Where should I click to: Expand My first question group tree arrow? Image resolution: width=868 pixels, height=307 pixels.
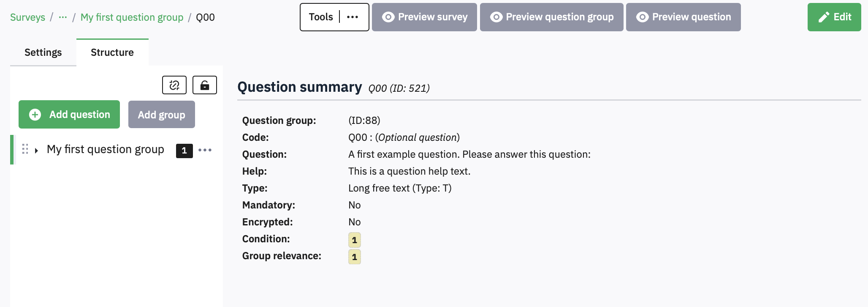(37, 151)
